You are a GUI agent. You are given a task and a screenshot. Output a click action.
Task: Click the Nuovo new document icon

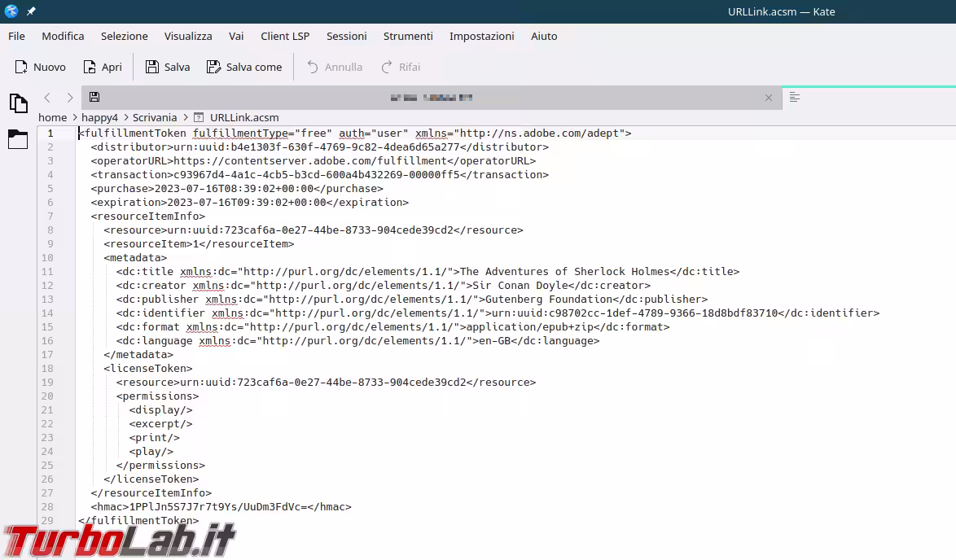(21, 67)
